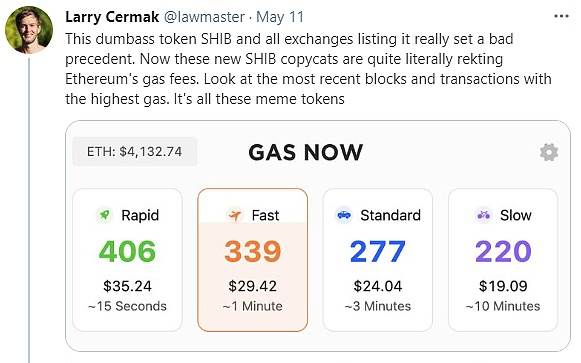Open Larry Cermak's profile picture
Viewport: 581px width, 363px height.
[29, 30]
